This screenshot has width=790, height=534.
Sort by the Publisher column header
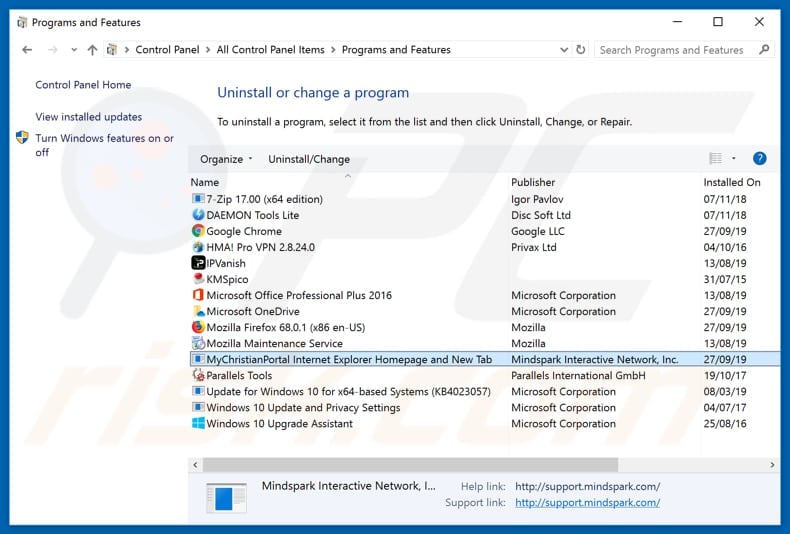(x=533, y=182)
